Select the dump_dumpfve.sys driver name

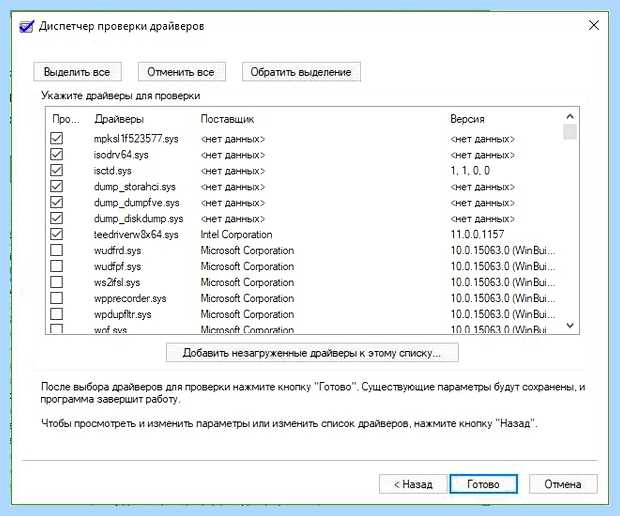coord(136,203)
